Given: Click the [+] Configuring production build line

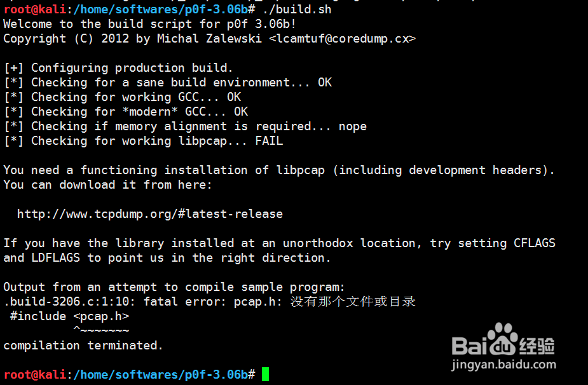Looking at the screenshot, I should click(x=118, y=68).
